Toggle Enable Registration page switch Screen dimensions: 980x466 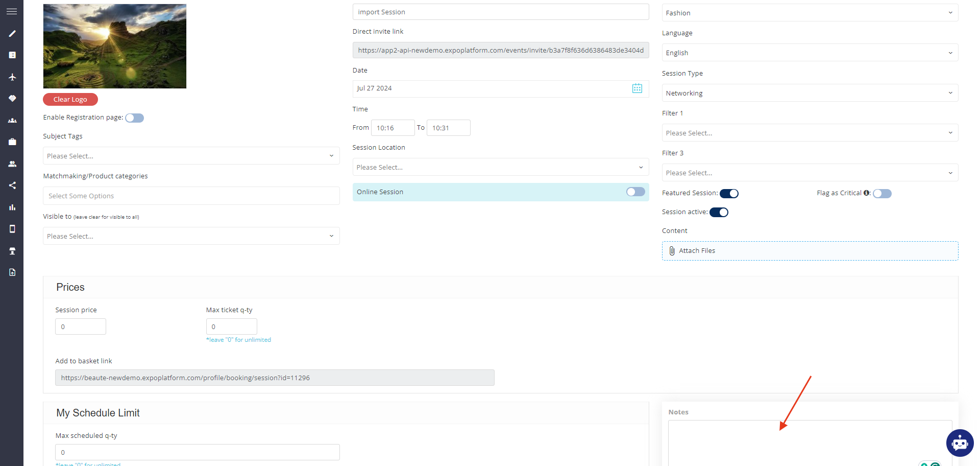(135, 118)
